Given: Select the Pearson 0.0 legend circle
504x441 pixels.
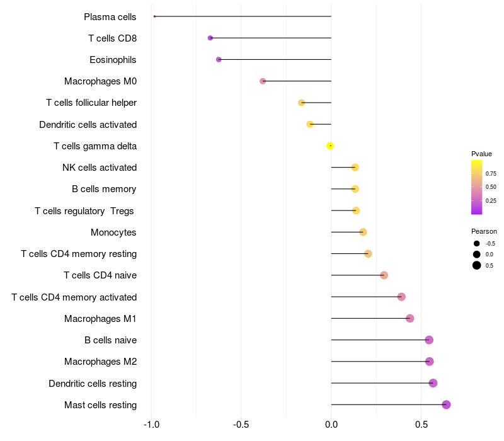Looking at the screenshot, I should 477,255.
